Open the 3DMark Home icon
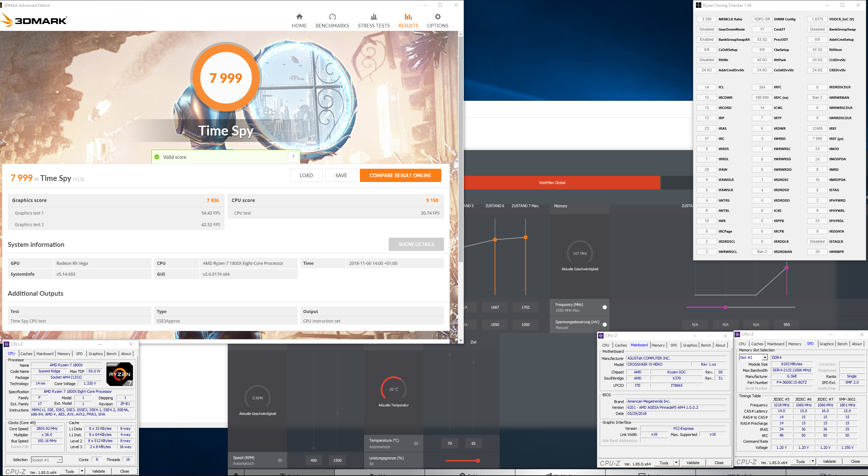 [x=299, y=17]
